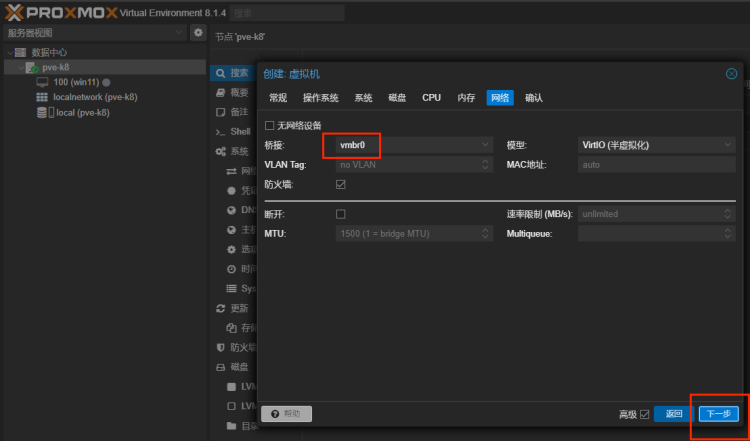
Task: Collapse the pve-k8 tree node
Action: (x=21, y=67)
